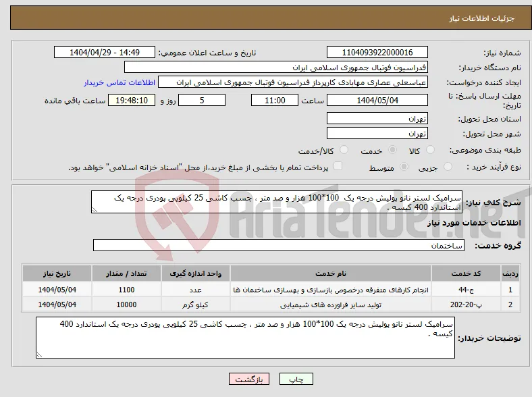Click service code پ-20-202 cell
The height and width of the screenshot is (397, 532).
(x=467, y=305)
